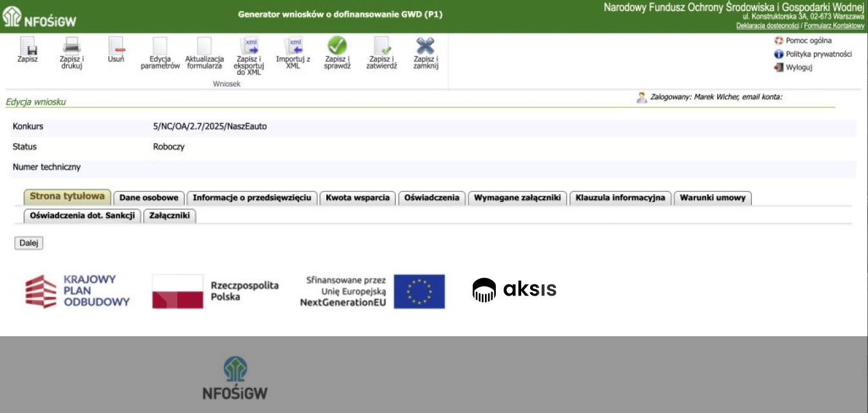
Task: Click the NFOŚiGW footer logo
Action: click(x=235, y=379)
